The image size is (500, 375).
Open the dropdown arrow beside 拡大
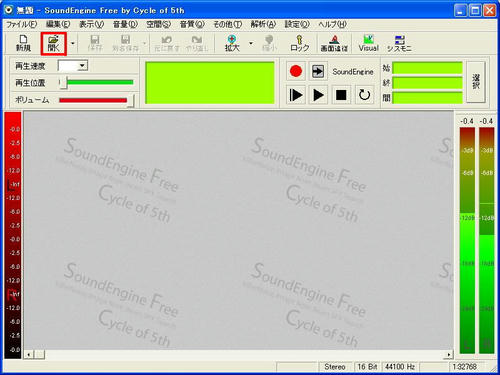(x=251, y=43)
